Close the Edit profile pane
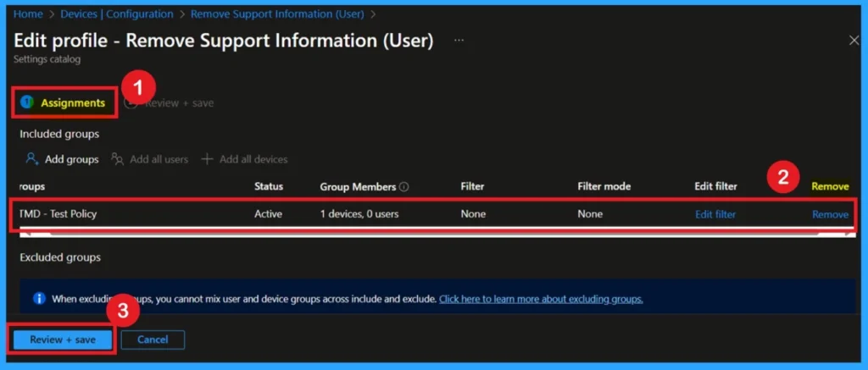Screen dimensions: 868x370 854,41
